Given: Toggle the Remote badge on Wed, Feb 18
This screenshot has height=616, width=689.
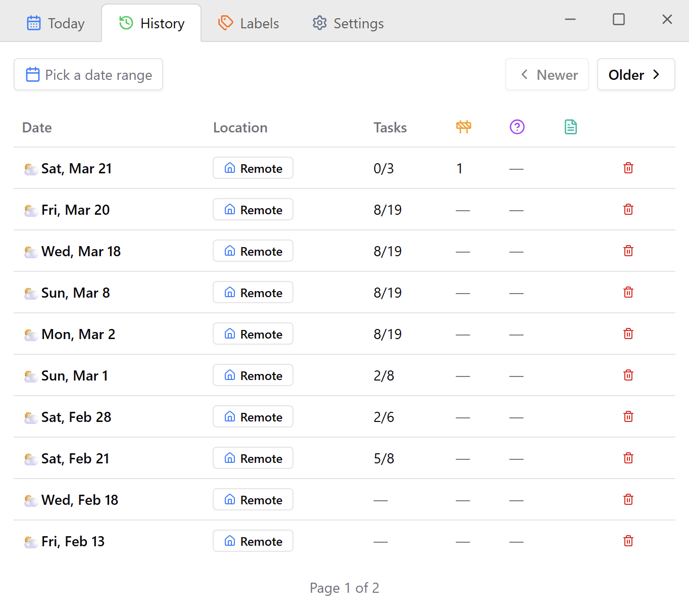Looking at the screenshot, I should pos(253,499).
